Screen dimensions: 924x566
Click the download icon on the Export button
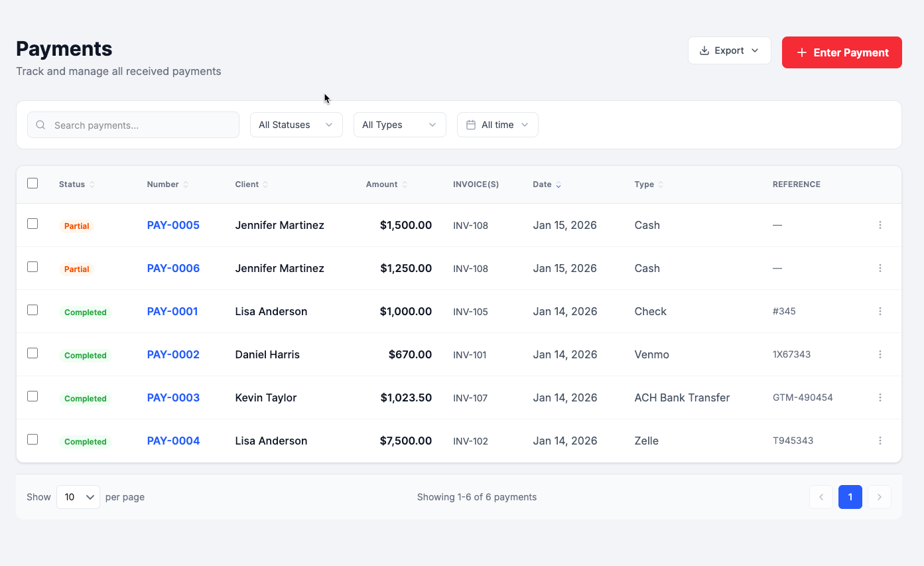702,50
